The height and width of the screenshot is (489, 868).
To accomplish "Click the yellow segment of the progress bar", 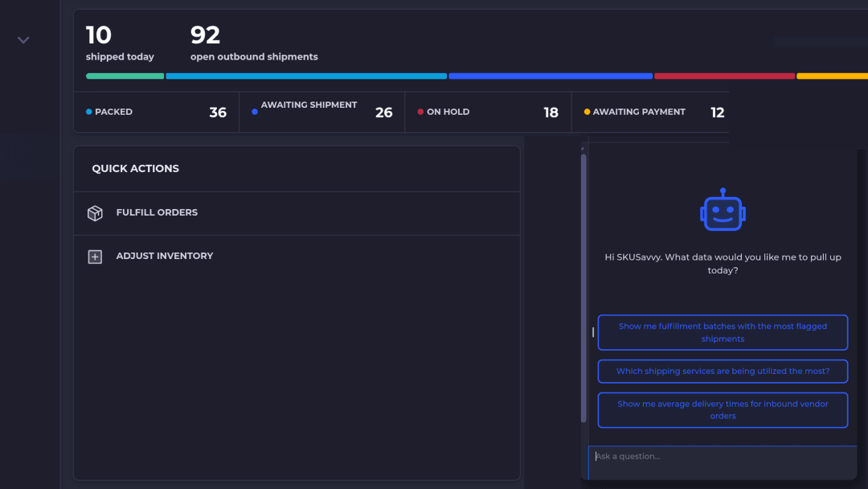I will click(832, 76).
